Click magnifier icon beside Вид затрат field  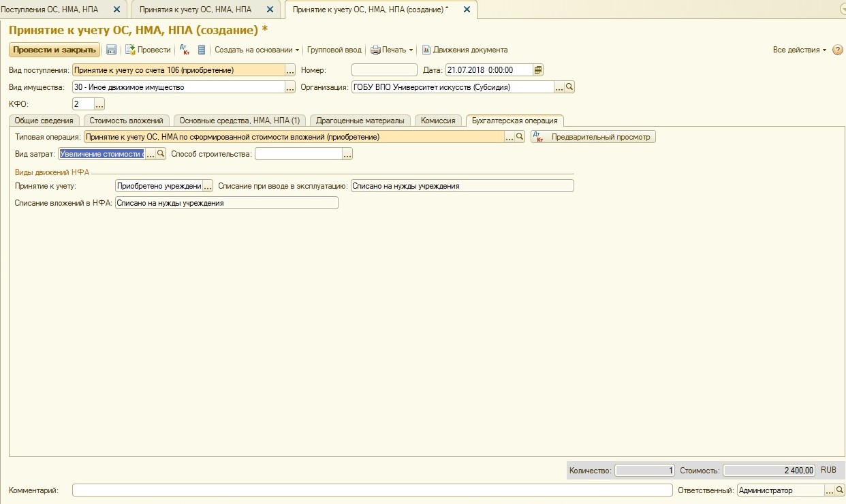tap(161, 154)
